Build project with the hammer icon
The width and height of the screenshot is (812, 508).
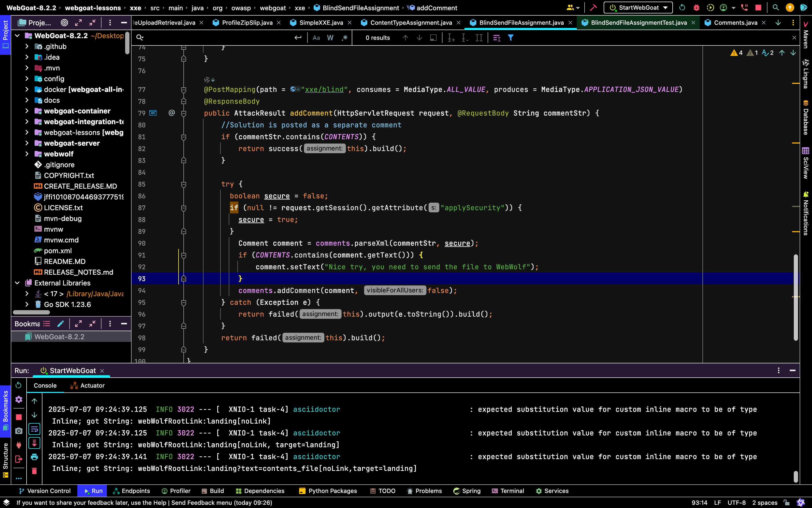pyautogui.click(x=593, y=8)
